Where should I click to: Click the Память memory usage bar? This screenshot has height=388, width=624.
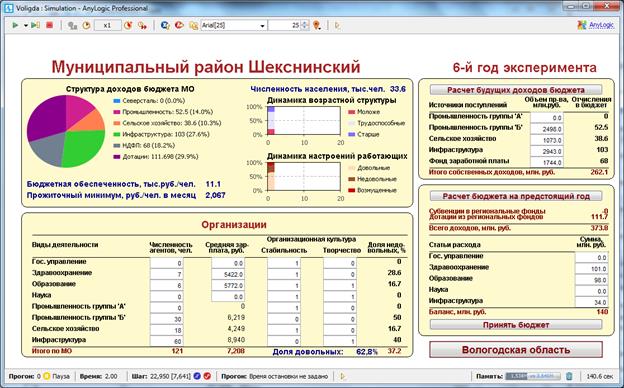(533, 376)
